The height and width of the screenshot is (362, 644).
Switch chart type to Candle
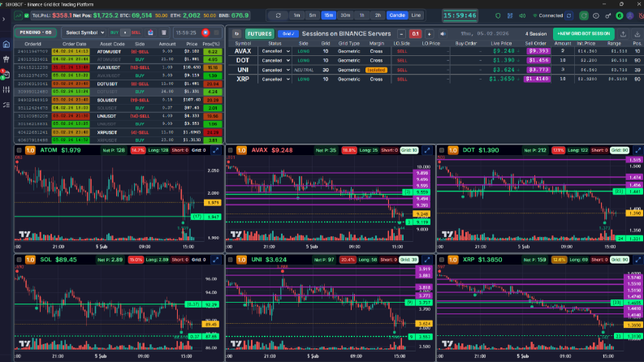click(397, 15)
